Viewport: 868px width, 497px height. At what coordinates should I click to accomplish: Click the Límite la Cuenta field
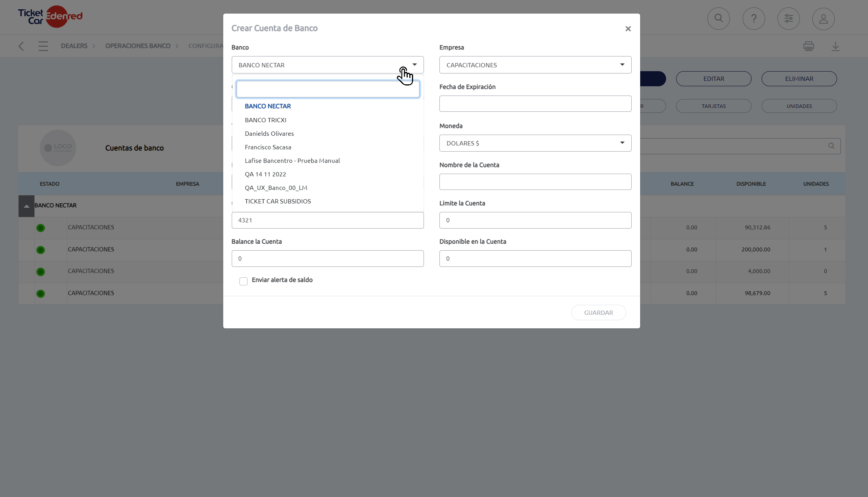(x=535, y=220)
